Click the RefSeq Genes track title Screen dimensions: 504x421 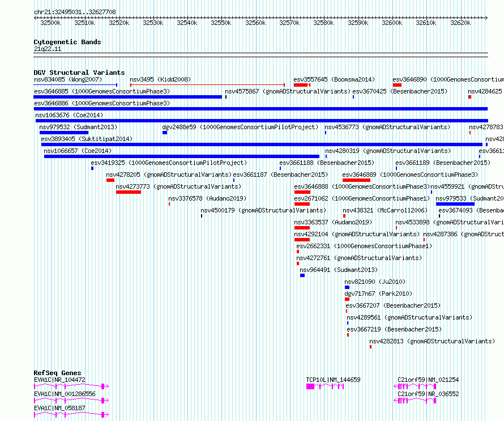(57, 373)
